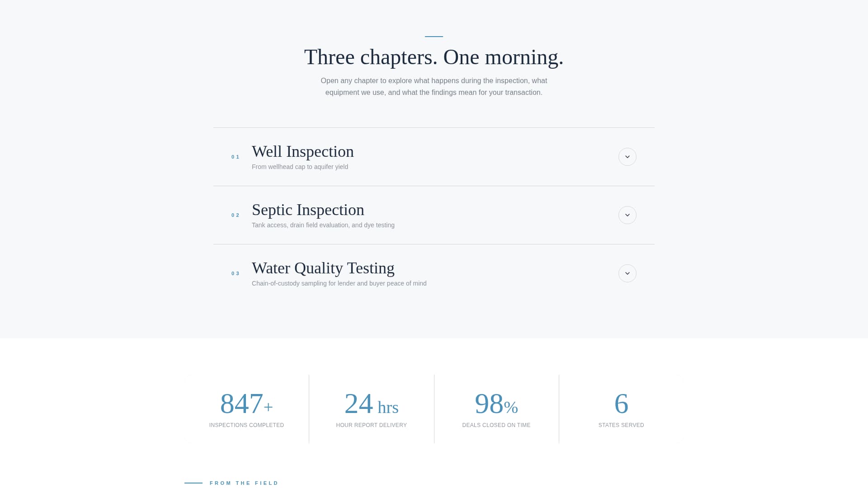Open the Well Inspection chapter
The height and width of the screenshot is (488, 868).
click(302, 152)
